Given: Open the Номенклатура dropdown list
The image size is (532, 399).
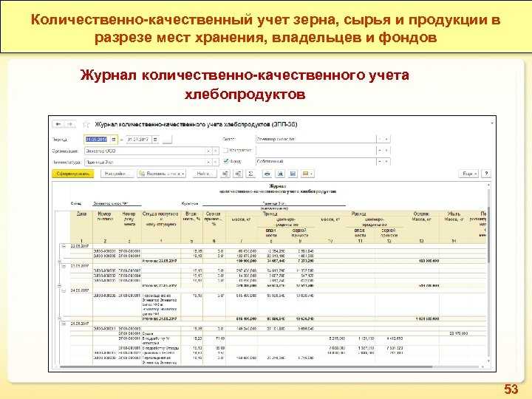Looking at the screenshot, I should [x=208, y=162].
